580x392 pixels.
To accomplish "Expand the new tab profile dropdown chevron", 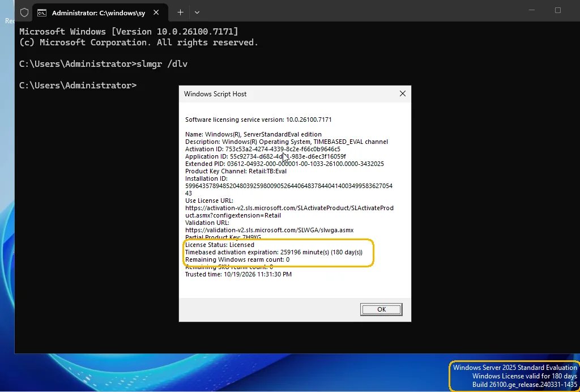I will click(197, 12).
